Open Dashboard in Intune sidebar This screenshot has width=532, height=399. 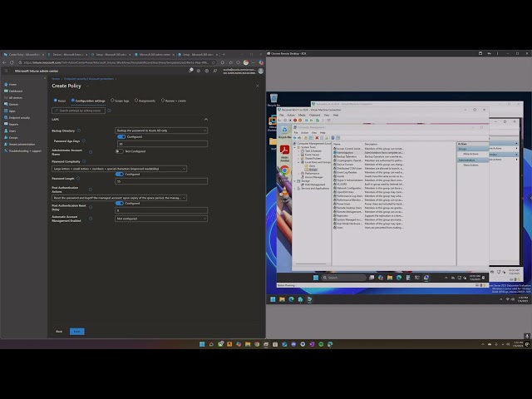click(13, 91)
